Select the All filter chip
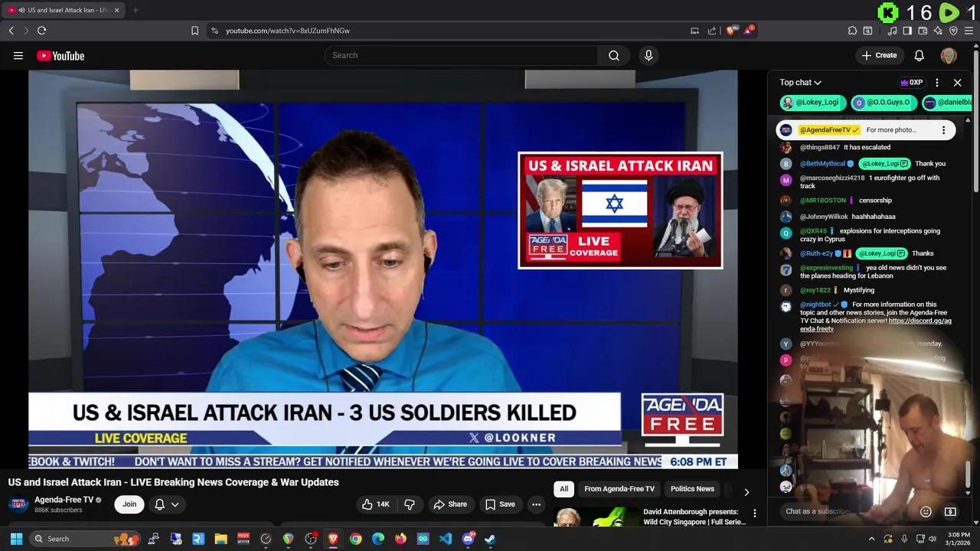The width and height of the screenshot is (980, 551). [563, 489]
